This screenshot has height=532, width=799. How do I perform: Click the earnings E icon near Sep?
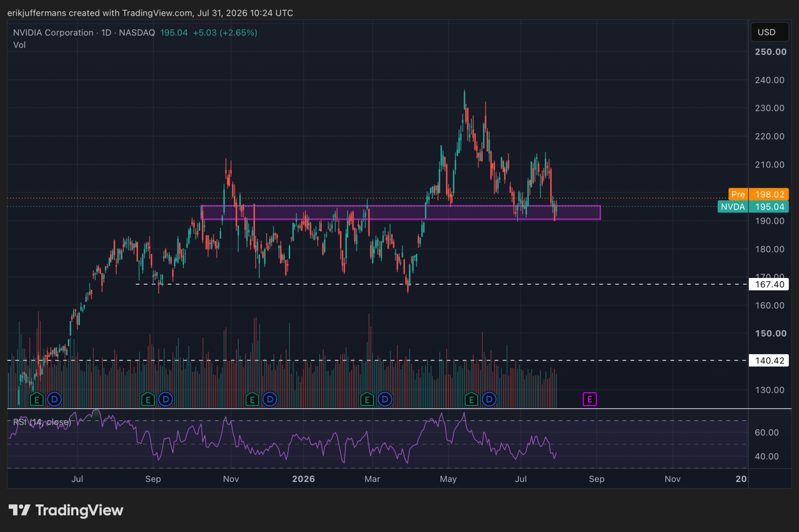(x=148, y=400)
